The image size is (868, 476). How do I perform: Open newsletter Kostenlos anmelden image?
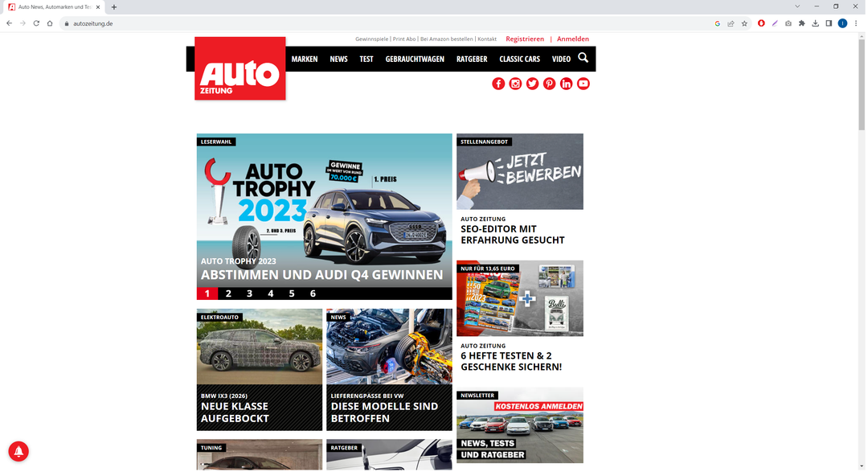[521, 426]
